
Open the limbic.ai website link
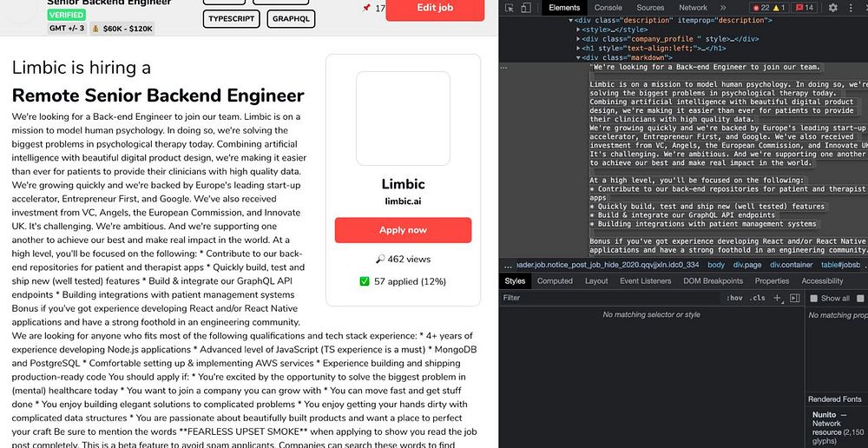tap(403, 201)
